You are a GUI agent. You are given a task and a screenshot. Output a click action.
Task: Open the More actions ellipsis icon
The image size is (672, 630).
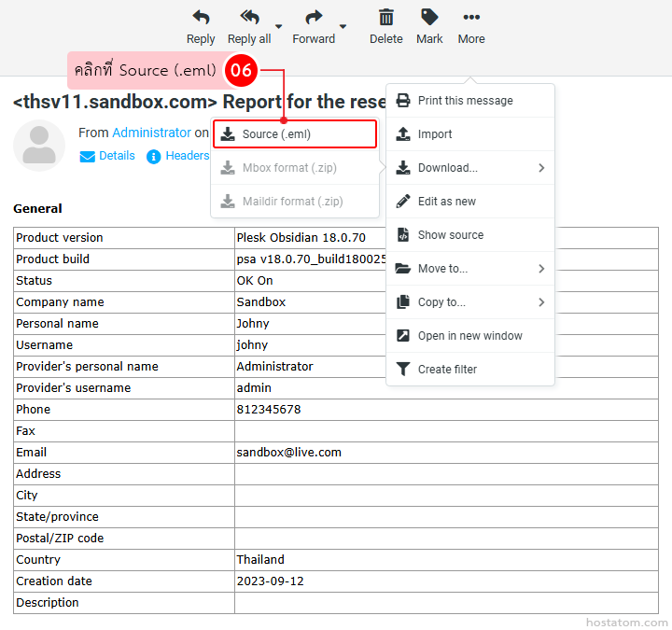point(471,17)
